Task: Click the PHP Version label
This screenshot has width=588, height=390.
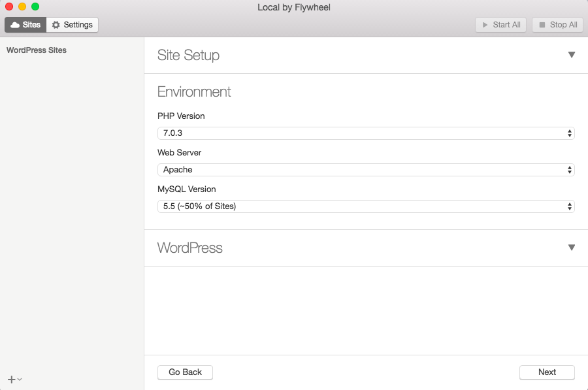Action: tap(181, 116)
